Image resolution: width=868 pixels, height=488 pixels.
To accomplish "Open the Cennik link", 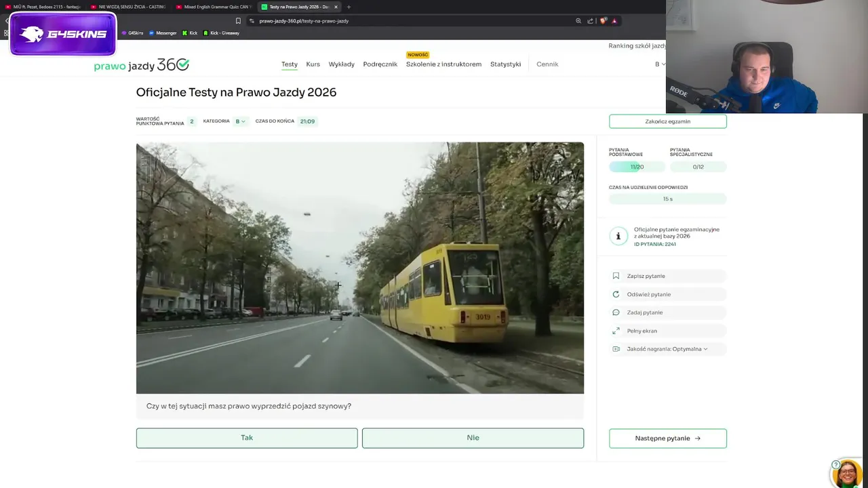I will click(x=547, y=64).
